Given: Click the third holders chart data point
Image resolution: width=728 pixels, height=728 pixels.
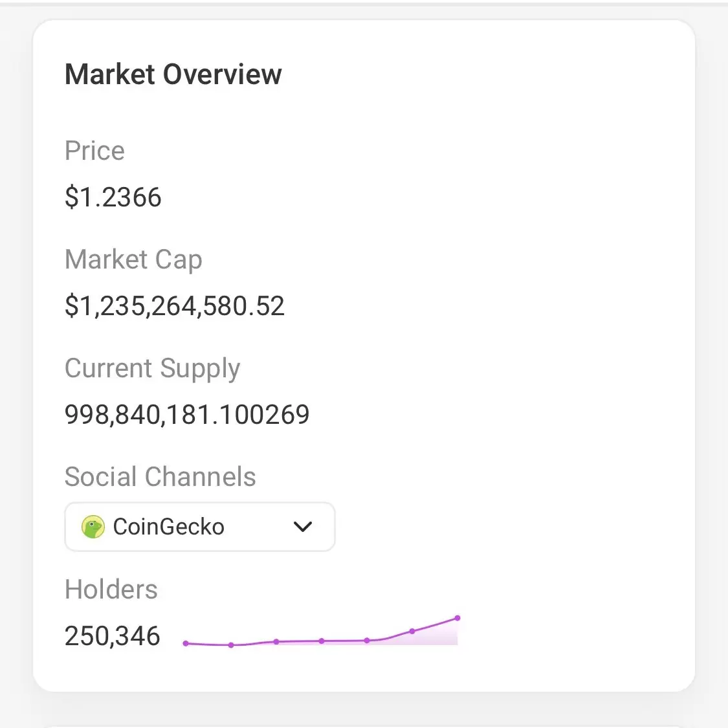Looking at the screenshot, I should (276, 642).
